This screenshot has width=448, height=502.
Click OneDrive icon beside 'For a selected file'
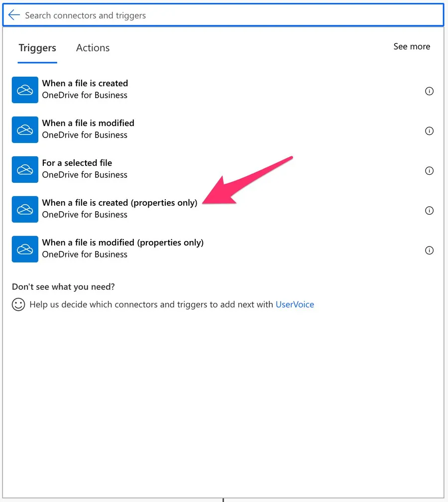(25, 169)
